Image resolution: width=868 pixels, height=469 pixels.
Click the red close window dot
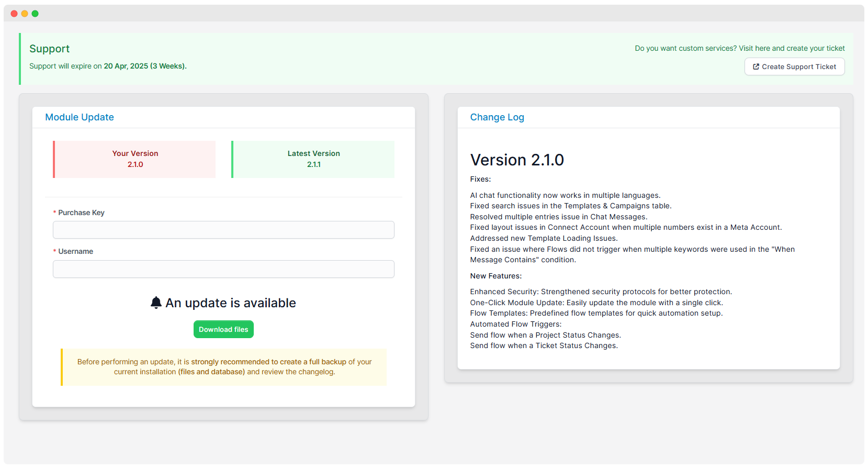coord(14,14)
